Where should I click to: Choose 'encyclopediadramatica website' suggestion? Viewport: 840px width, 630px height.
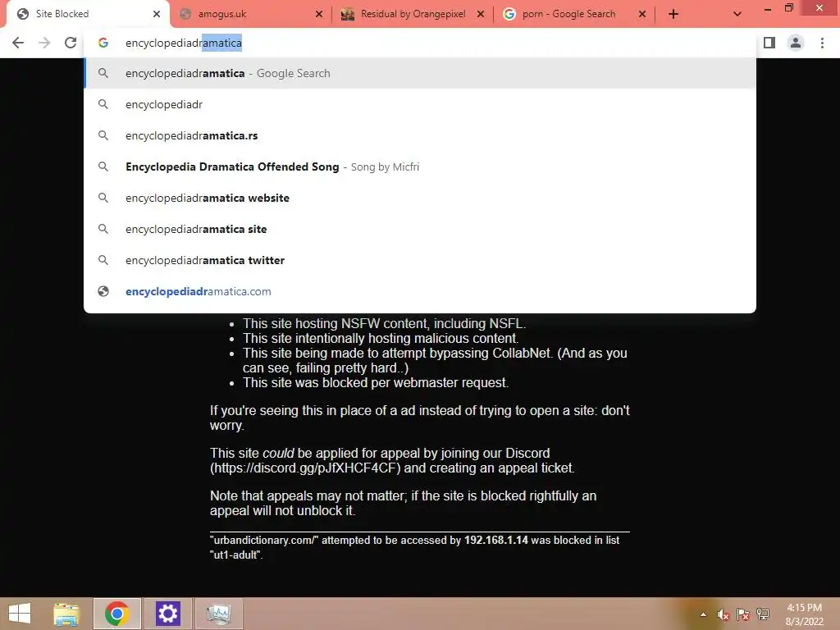coord(420,198)
